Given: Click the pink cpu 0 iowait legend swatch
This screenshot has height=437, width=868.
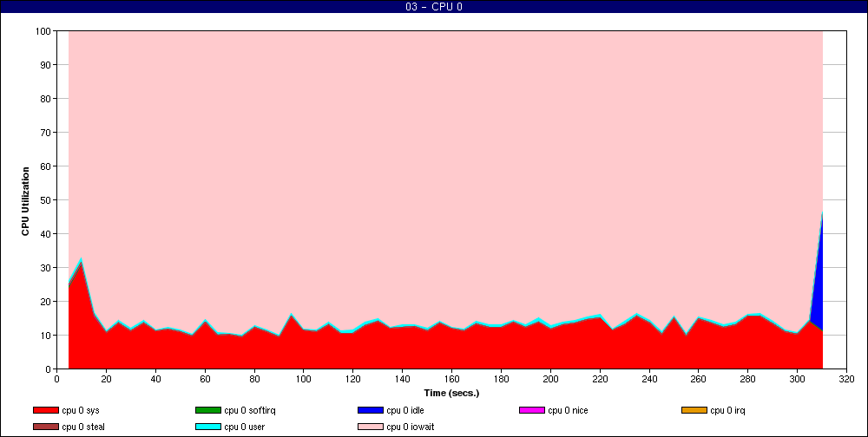Looking at the screenshot, I should point(371,427).
